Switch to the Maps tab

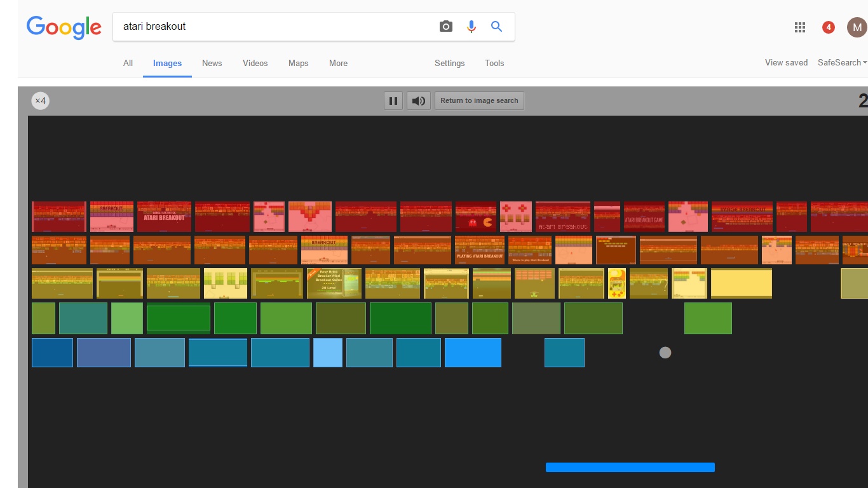pos(298,63)
